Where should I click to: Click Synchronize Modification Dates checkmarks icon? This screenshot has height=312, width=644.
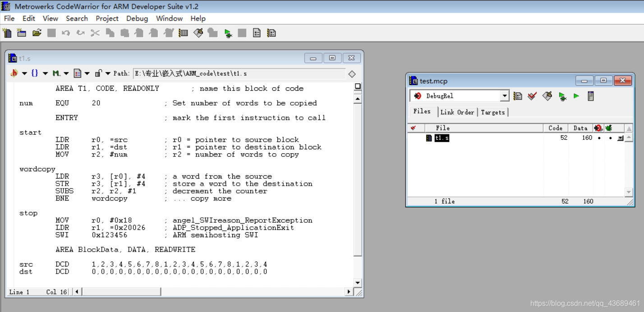click(532, 96)
